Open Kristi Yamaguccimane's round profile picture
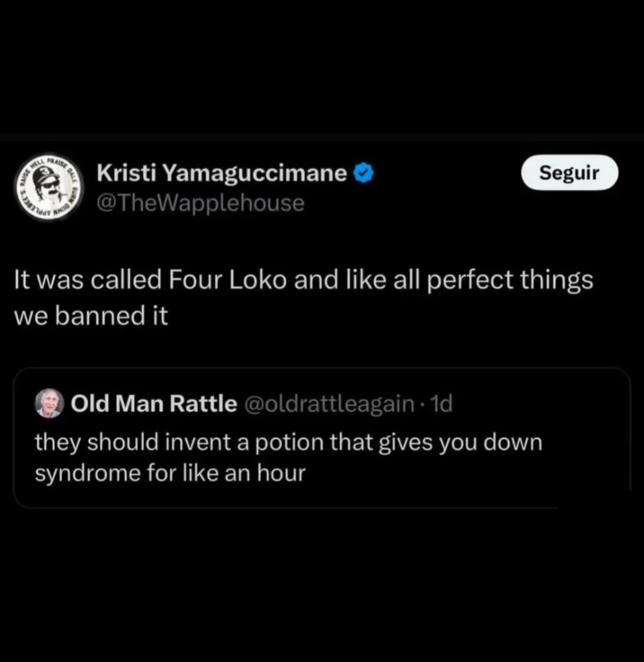This screenshot has height=662, width=644. tap(49, 188)
